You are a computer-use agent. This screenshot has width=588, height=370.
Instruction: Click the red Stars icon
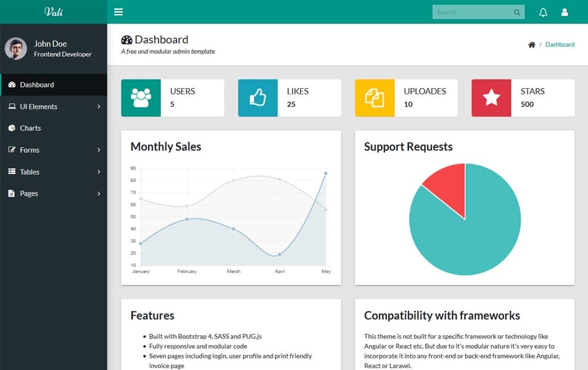point(491,98)
